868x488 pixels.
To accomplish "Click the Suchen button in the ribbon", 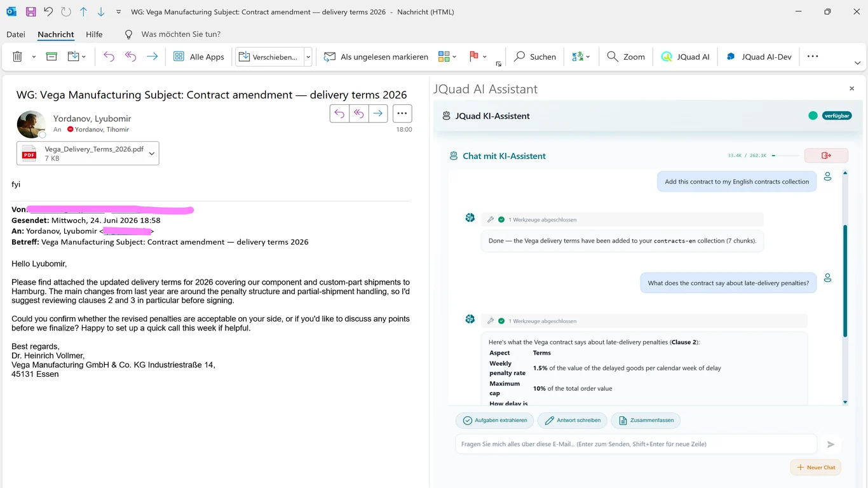I will [535, 57].
